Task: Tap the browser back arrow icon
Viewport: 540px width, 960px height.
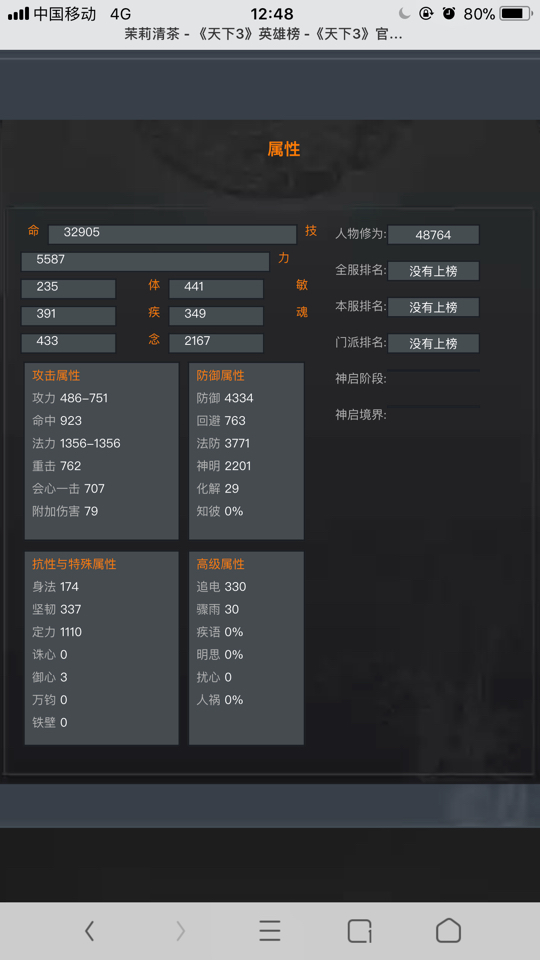Action: point(89,931)
